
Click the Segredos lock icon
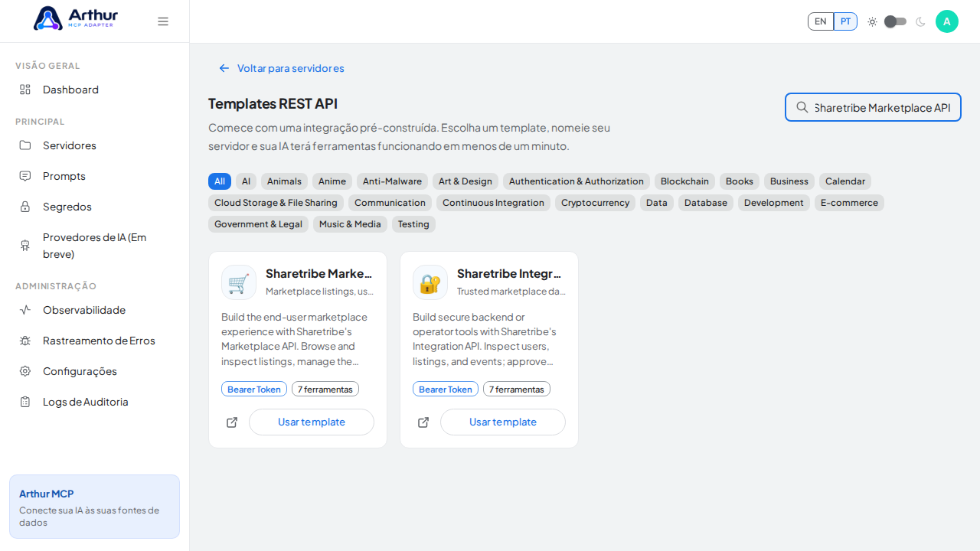pyautogui.click(x=25, y=207)
